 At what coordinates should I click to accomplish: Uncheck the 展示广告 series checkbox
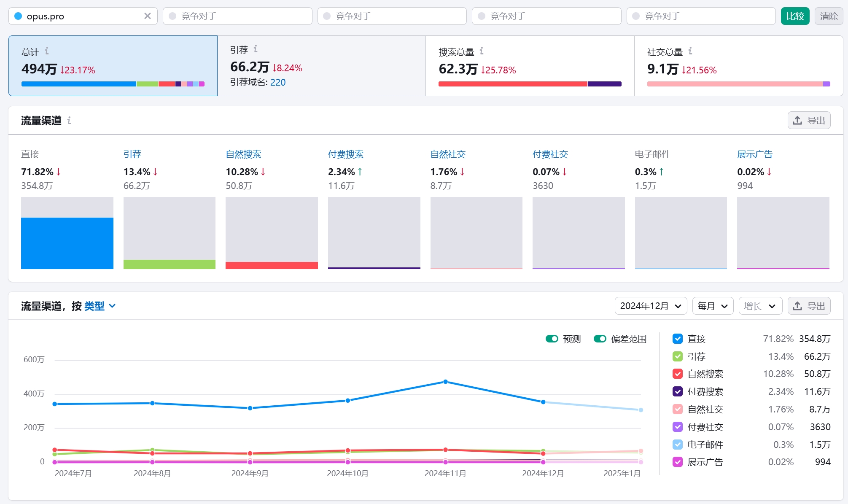(x=678, y=462)
